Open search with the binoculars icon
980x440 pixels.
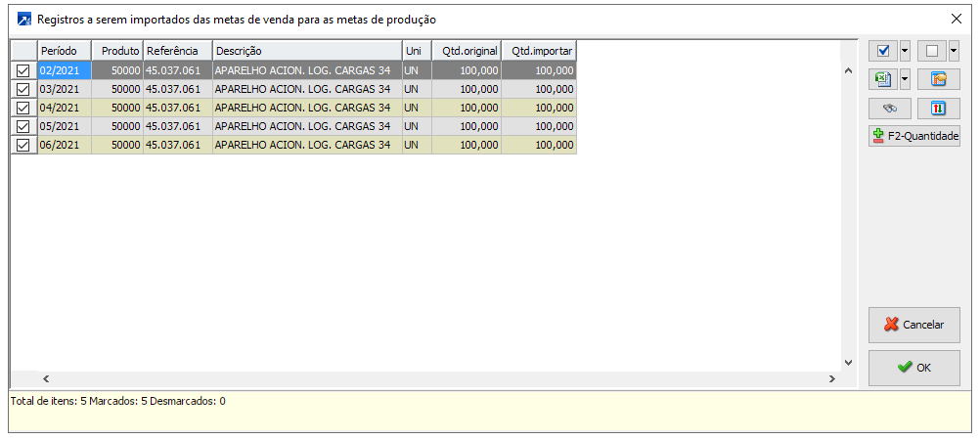pos(890,109)
